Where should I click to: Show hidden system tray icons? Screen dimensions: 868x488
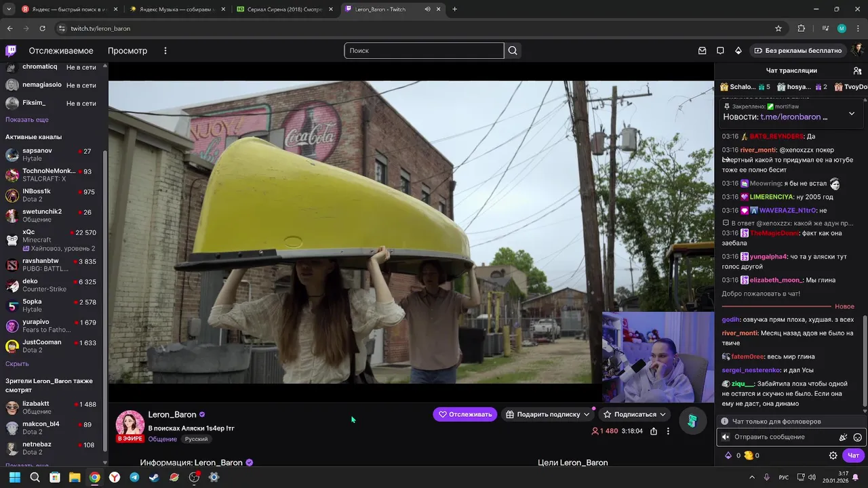(751, 477)
